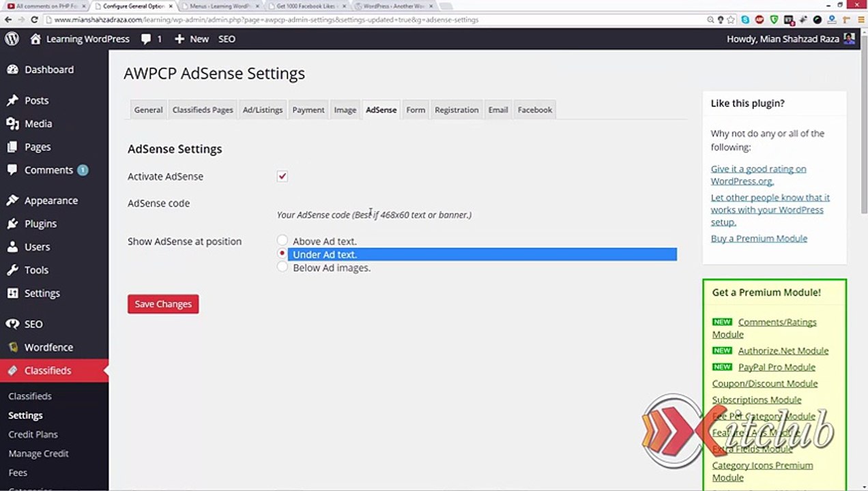Click the Users person icon

click(12, 247)
